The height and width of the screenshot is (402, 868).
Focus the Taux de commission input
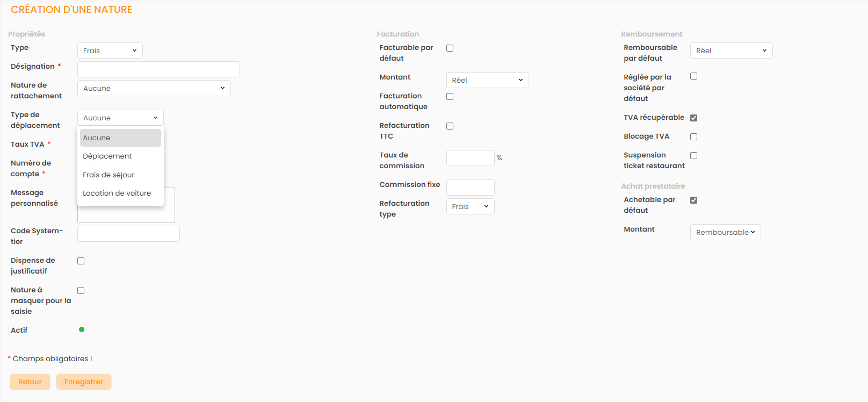pos(469,158)
